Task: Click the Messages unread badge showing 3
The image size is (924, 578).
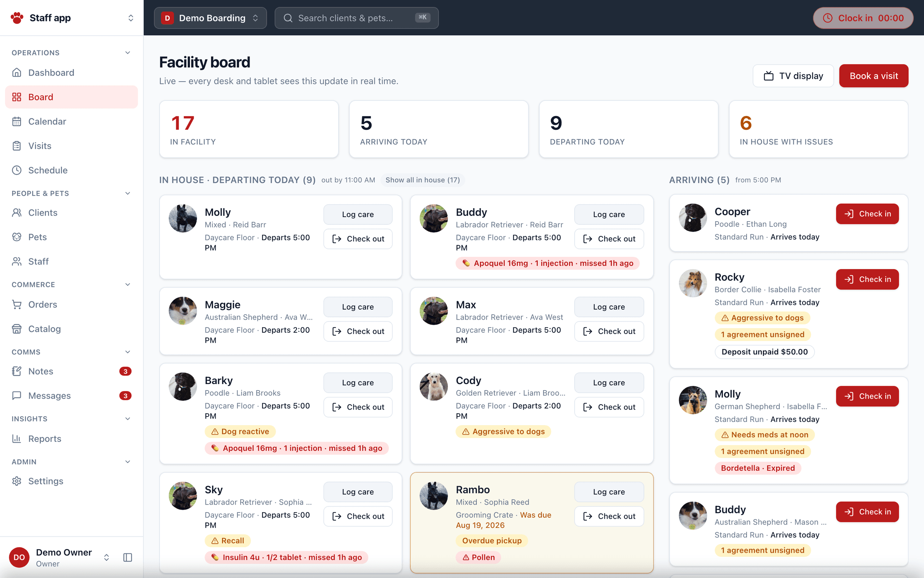Action: pos(125,396)
